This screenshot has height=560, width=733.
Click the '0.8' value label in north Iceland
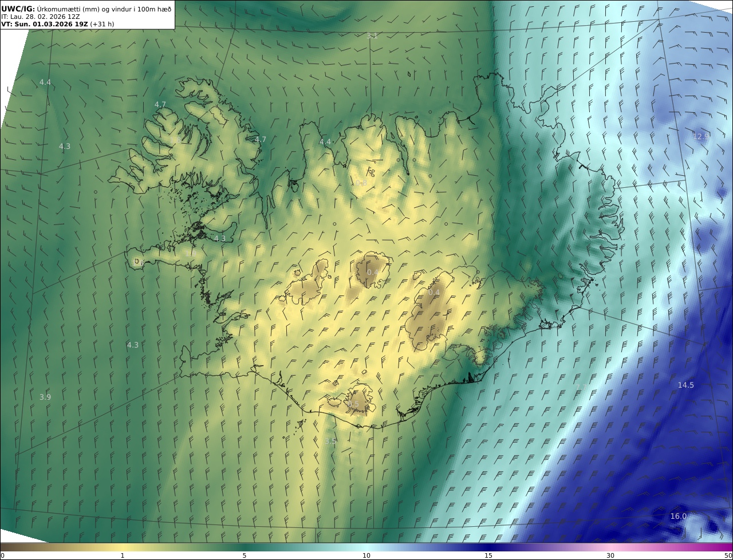tap(361, 183)
